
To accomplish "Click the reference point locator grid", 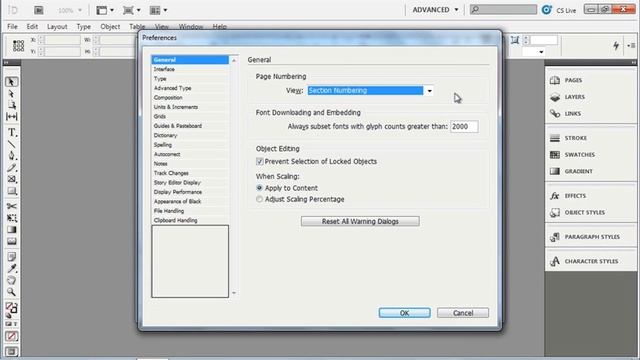I will point(18,45).
